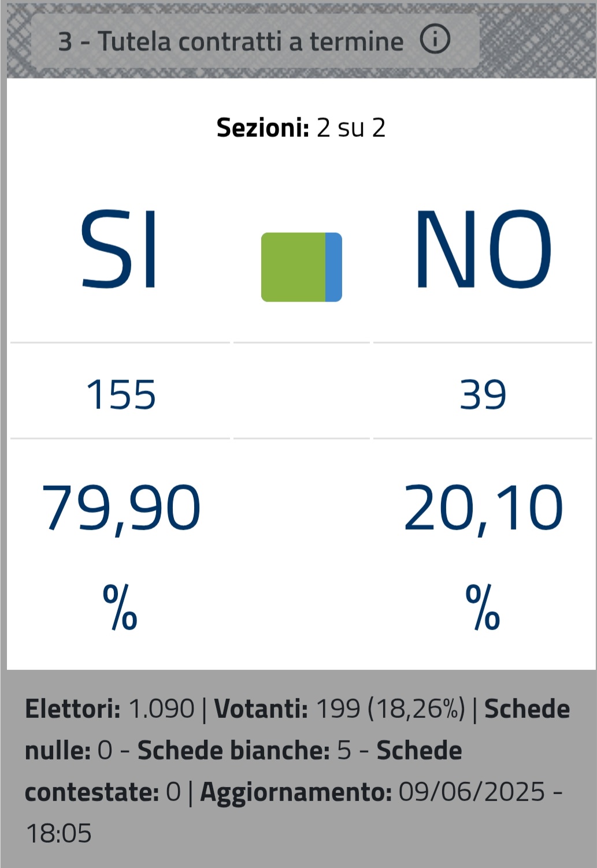Screen dimensions: 597x868
Task: Click the NO vote count 39
Action: point(483,395)
